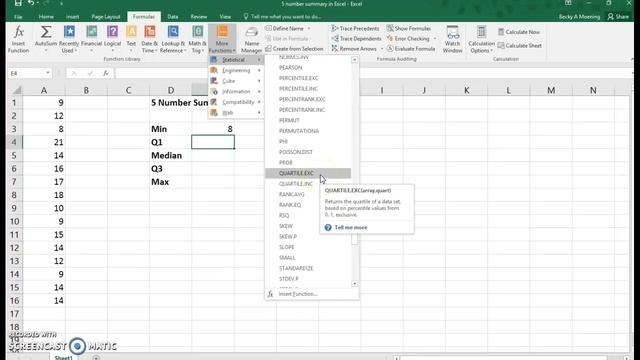This screenshot has height=360, width=640.
Task: Open Math & Trig functions
Action: 198,39
